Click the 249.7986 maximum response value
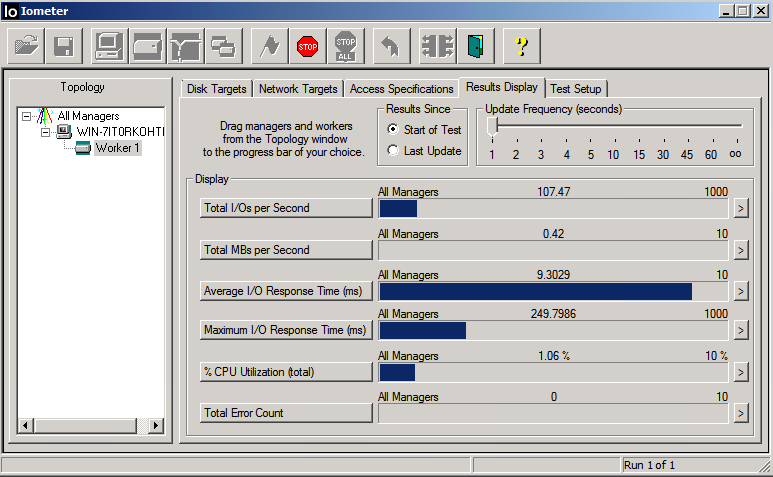 point(553,313)
